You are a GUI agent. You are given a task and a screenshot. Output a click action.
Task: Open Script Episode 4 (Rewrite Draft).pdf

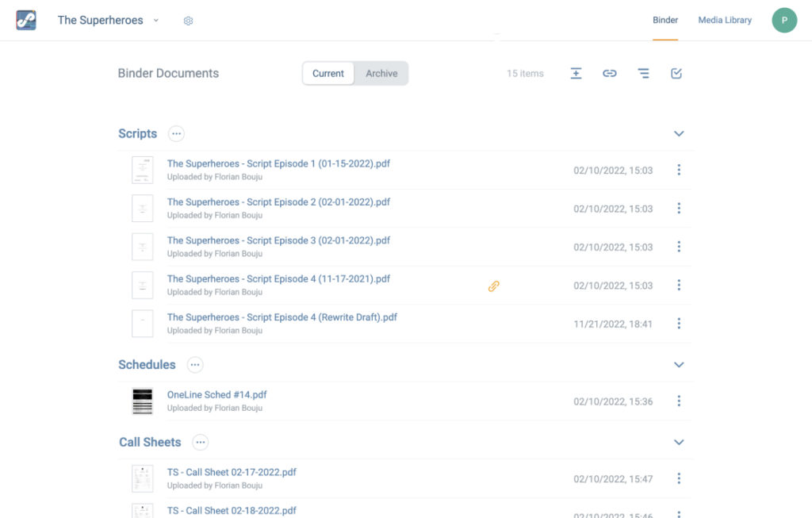[282, 317]
